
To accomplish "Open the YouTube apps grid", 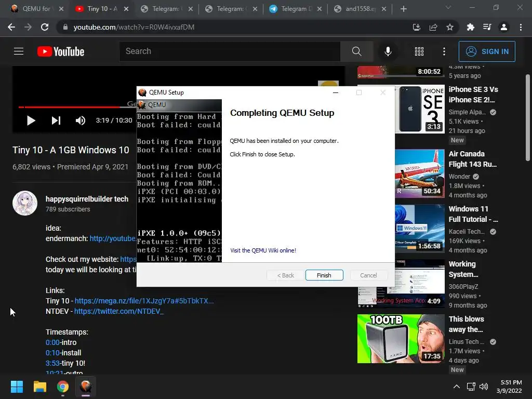I will point(419,51).
